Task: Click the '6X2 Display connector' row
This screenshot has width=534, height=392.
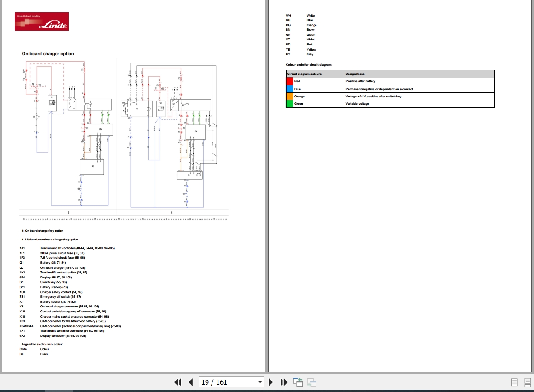Action: 53,336
